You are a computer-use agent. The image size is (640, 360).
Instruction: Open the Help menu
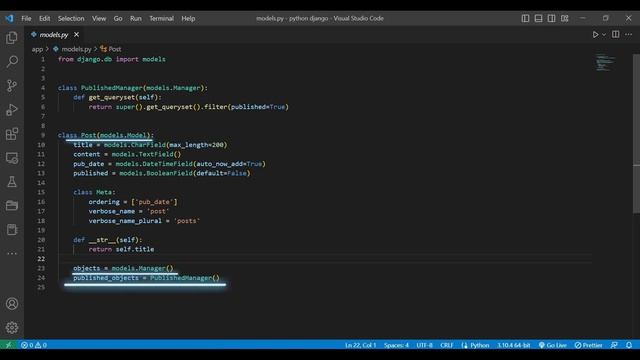[x=188, y=18]
